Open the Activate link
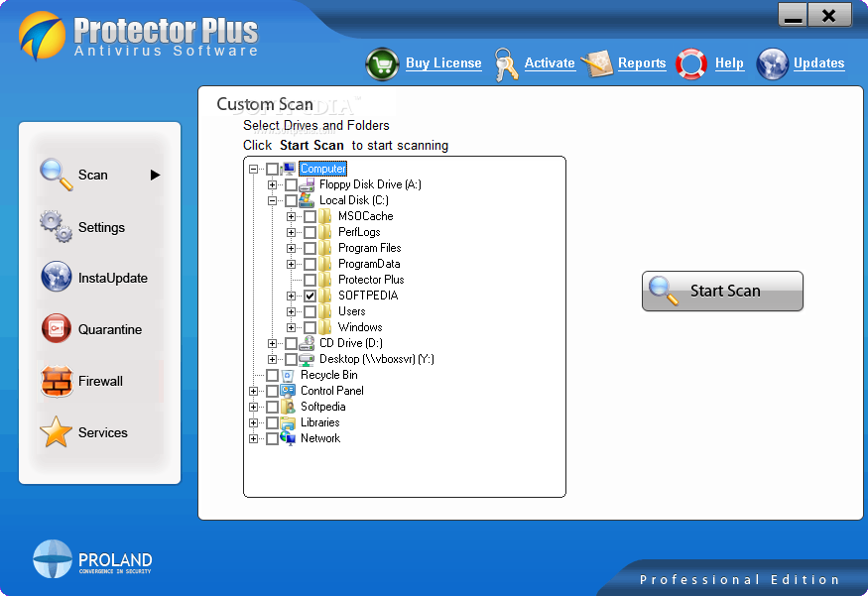 (x=550, y=63)
